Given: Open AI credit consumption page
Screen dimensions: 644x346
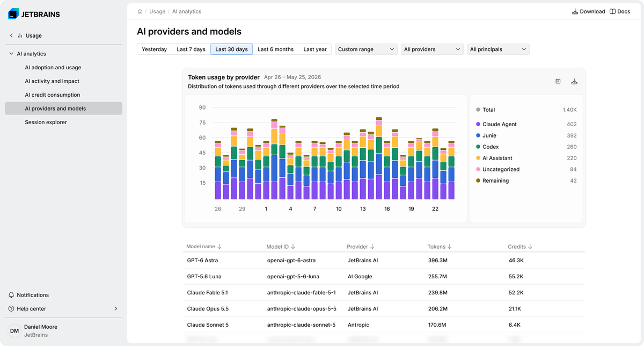Looking at the screenshot, I should pyautogui.click(x=53, y=95).
